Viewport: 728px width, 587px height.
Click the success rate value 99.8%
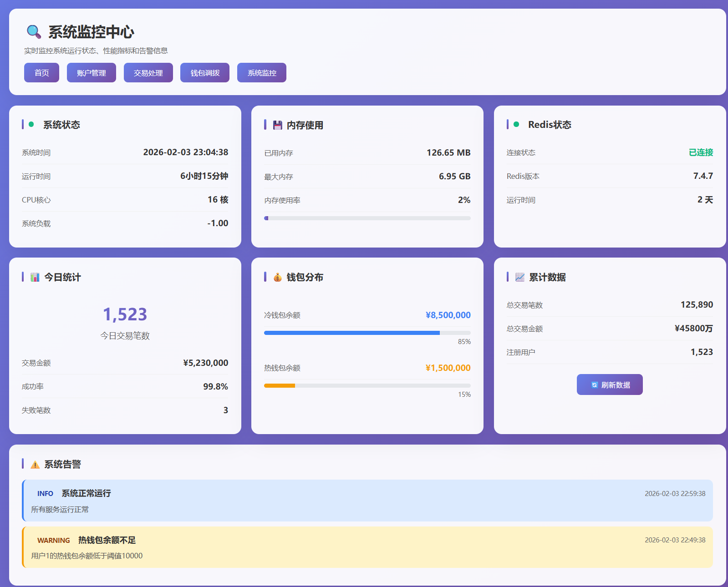click(216, 386)
